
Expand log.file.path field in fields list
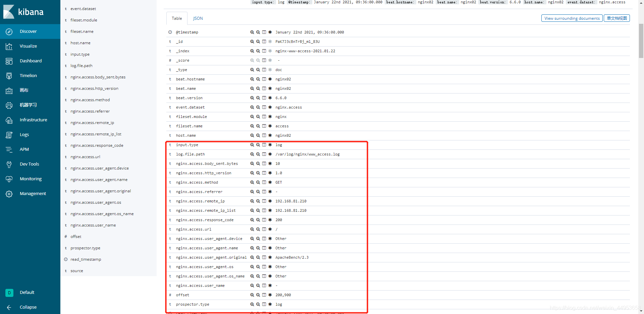click(82, 66)
